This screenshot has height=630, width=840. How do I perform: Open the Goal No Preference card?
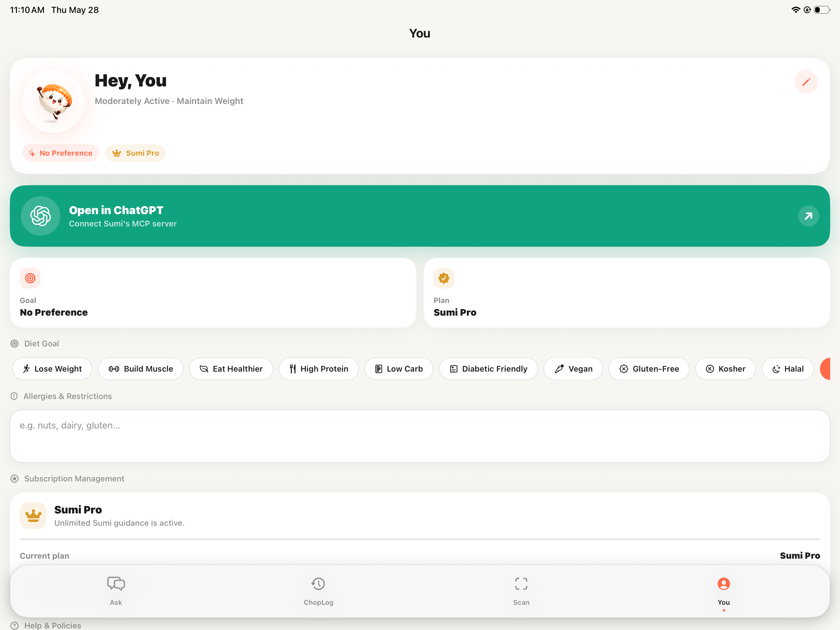(x=213, y=293)
